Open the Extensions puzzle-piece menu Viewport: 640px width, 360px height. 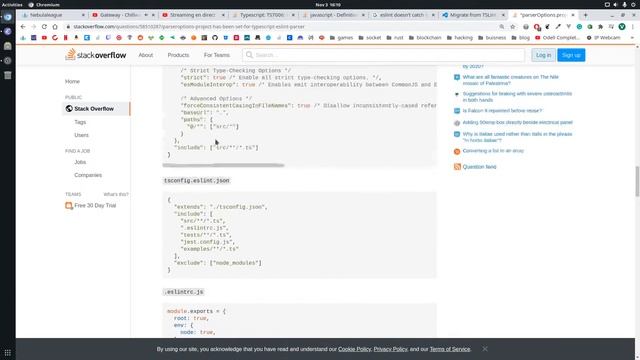point(600,27)
